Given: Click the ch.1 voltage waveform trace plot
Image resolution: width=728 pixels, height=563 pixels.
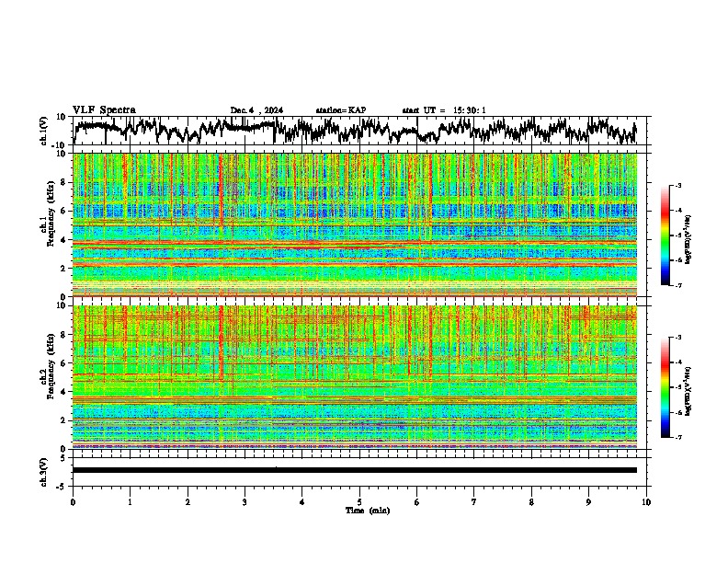Looking at the screenshot, I should (x=355, y=131).
